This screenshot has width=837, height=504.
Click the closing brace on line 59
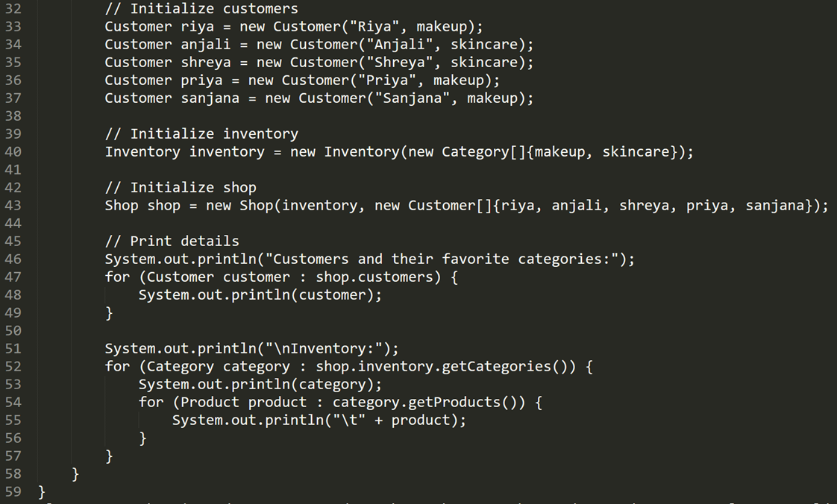(x=42, y=492)
